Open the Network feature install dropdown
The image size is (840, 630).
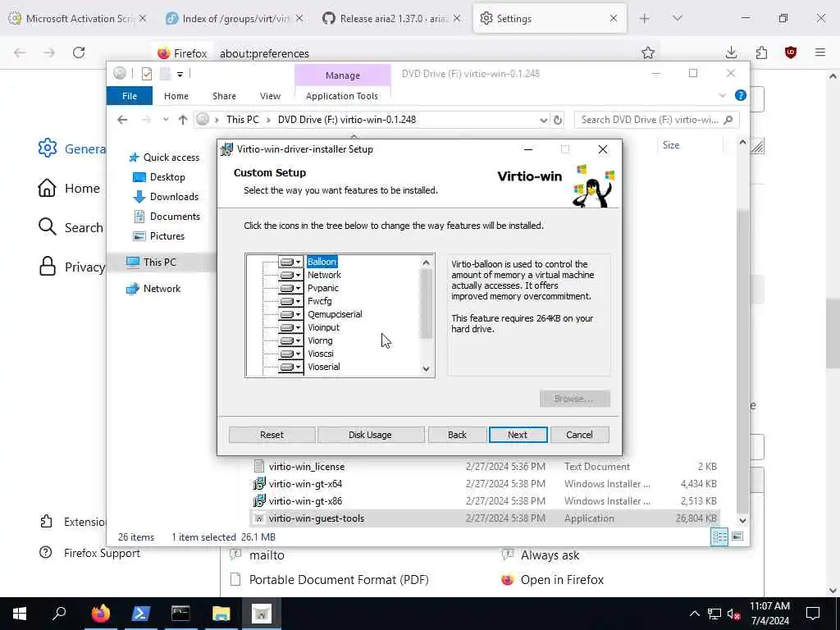(290, 275)
